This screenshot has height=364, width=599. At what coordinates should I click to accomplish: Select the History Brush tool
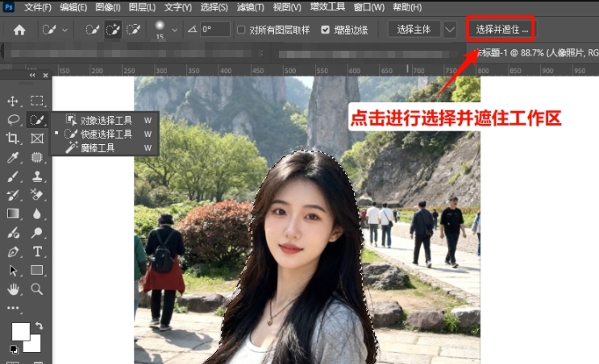[13, 195]
